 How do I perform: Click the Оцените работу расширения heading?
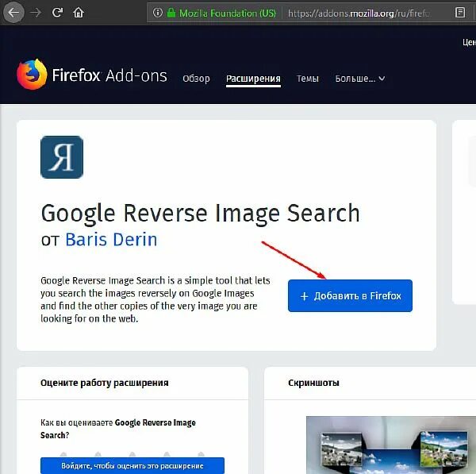coord(105,383)
